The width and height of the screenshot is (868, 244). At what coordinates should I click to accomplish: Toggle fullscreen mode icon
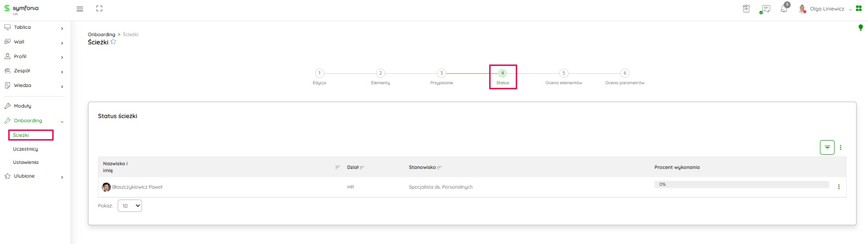pos(99,9)
